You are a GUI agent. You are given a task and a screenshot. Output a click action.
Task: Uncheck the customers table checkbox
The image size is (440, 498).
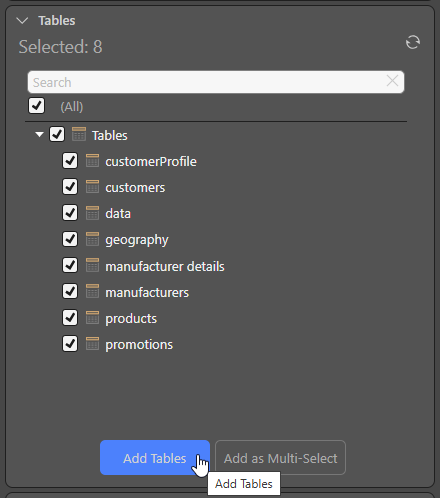click(70, 187)
